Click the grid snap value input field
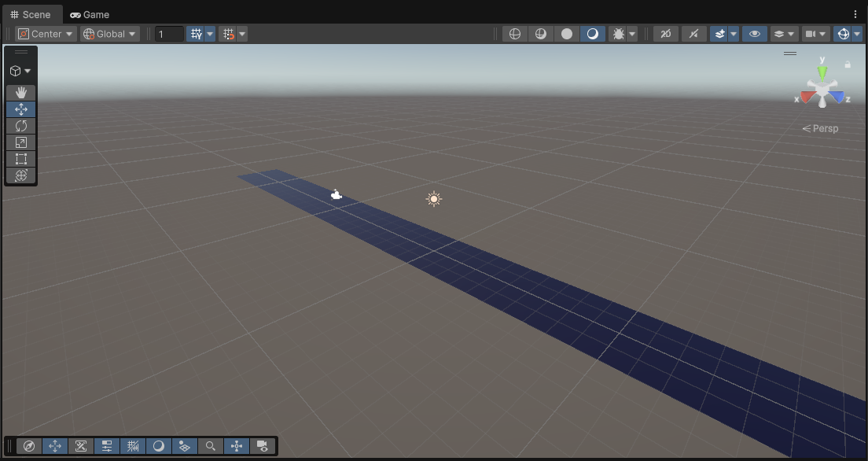This screenshot has width=868, height=461. point(169,34)
